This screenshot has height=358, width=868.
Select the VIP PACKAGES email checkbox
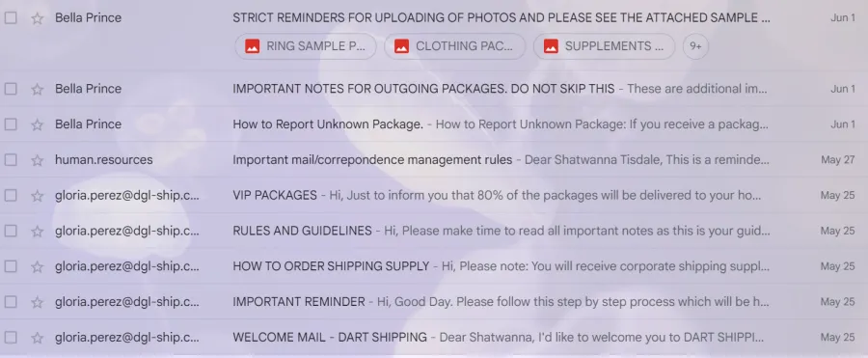(11, 196)
